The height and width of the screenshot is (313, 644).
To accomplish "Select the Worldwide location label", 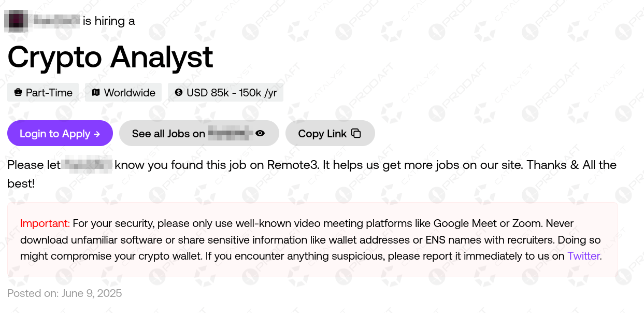I will (x=130, y=93).
